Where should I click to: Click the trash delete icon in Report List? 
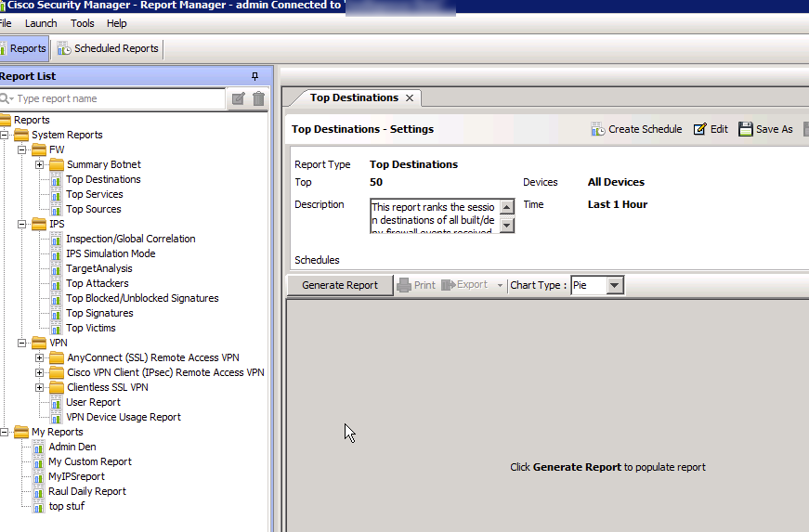[x=259, y=98]
